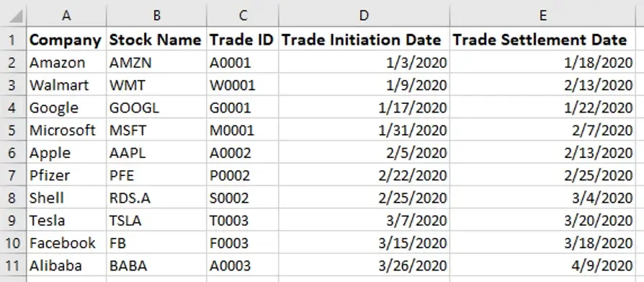644x282 pixels.
Task: Select column D header
Action: (x=364, y=16)
